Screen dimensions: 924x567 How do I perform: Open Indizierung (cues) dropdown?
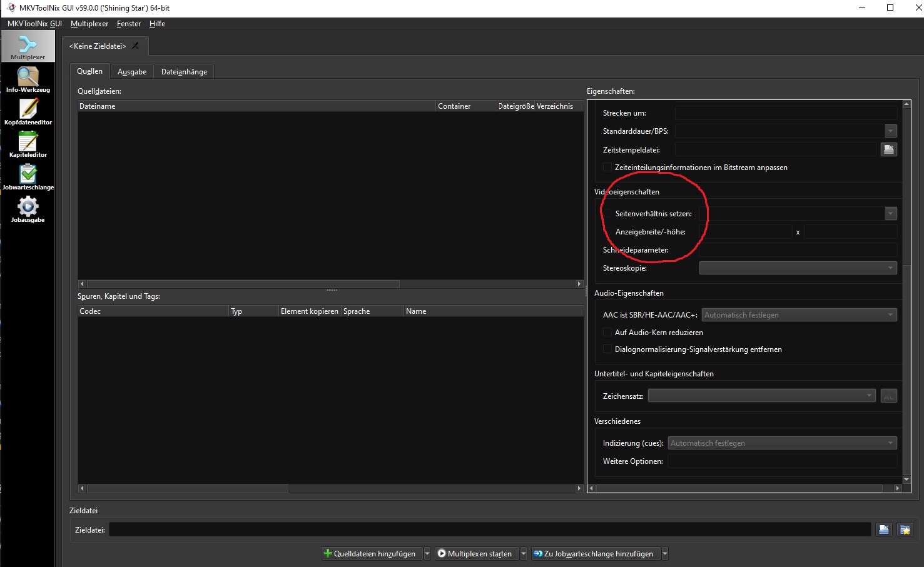[783, 443]
